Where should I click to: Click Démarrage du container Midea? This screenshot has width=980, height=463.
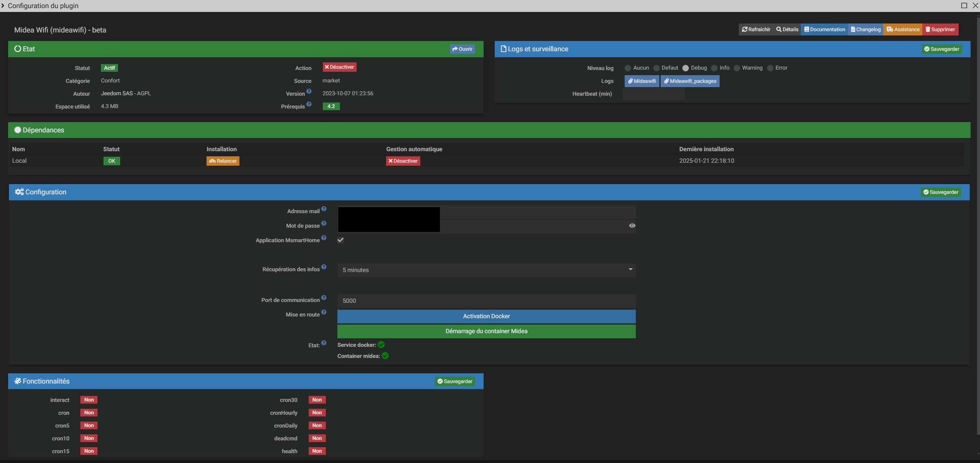point(486,331)
